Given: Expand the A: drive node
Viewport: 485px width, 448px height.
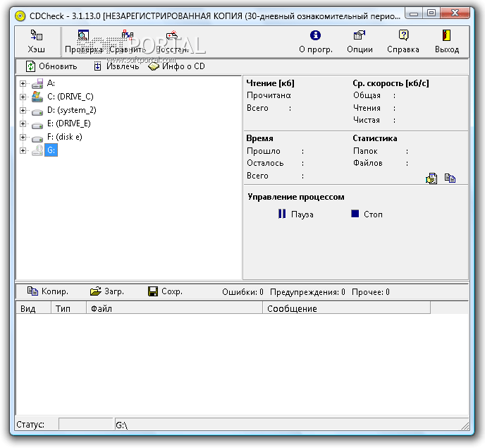Looking at the screenshot, I should click(23, 83).
